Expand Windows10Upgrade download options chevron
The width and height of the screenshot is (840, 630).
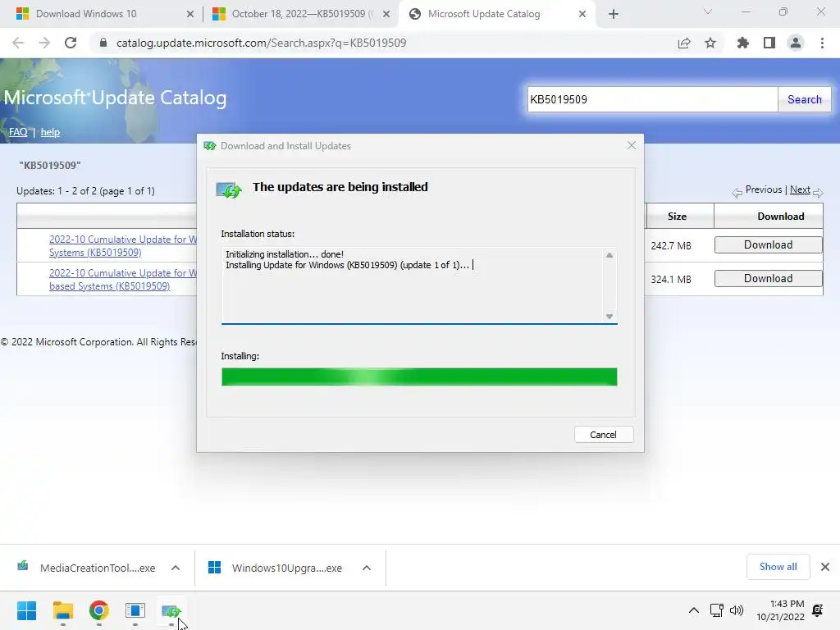367,568
